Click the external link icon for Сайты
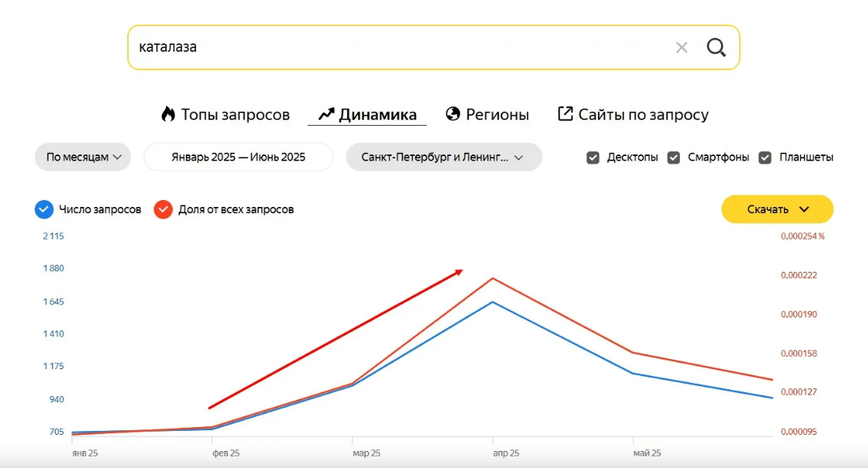Image resolution: width=868 pixels, height=468 pixels. click(566, 114)
